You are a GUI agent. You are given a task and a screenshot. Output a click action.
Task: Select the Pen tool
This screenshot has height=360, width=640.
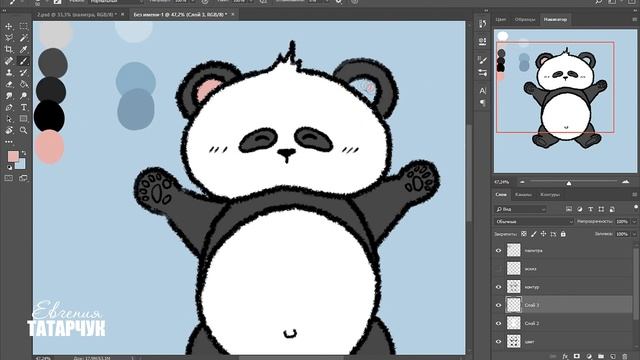point(9,107)
